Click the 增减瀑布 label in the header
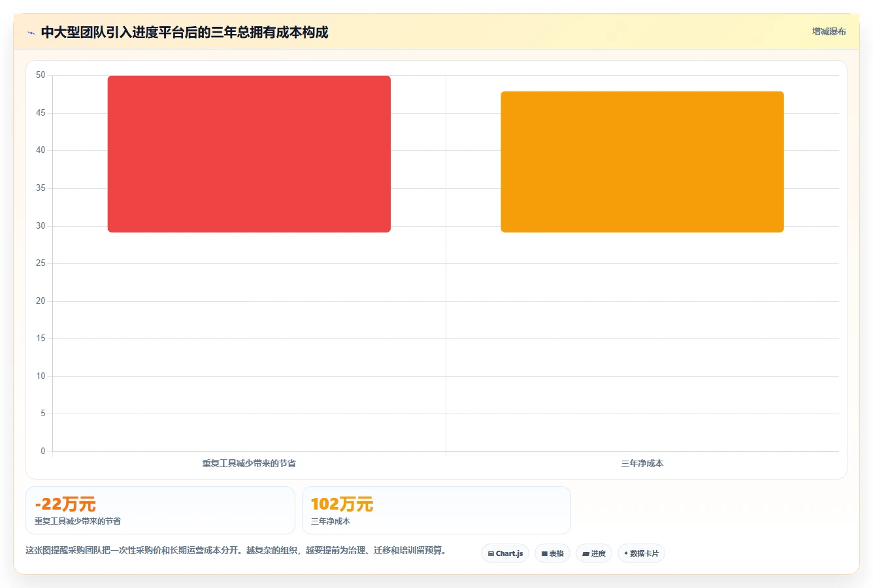873x588 pixels. click(829, 31)
